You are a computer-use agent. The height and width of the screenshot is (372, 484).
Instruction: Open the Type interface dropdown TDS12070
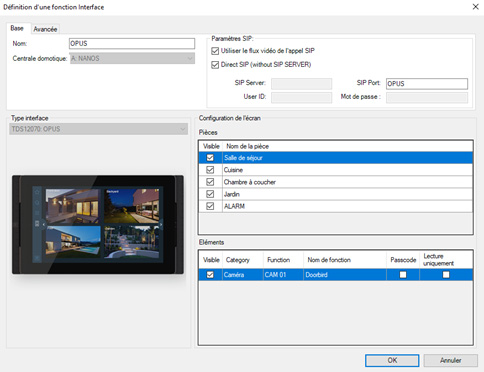point(99,129)
